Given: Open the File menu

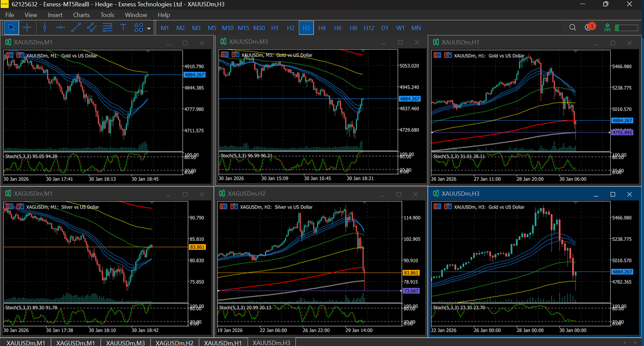Looking at the screenshot, I should (10, 15).
